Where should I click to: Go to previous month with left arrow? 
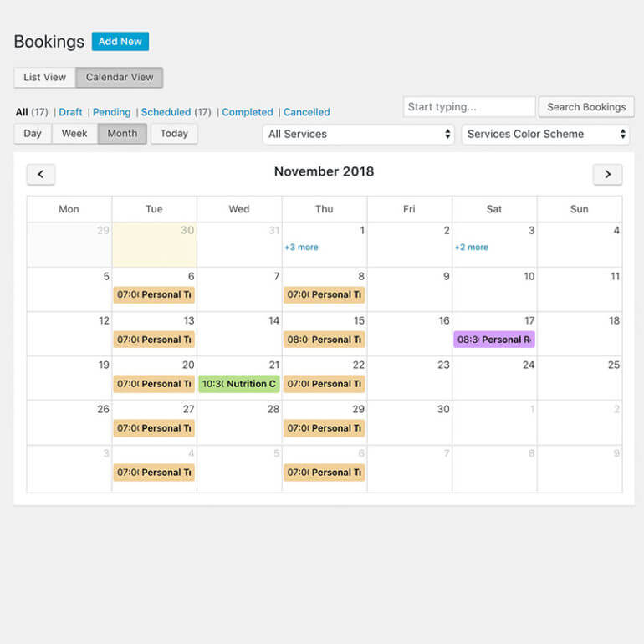(41, 174)
